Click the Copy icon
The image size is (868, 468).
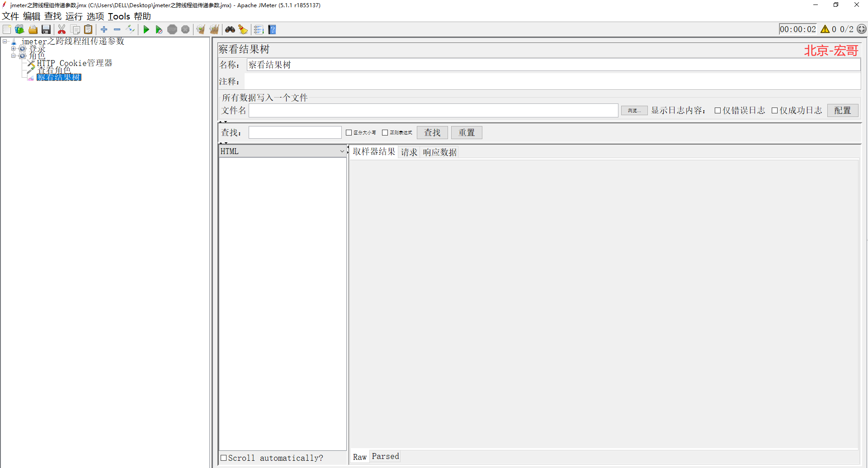pyautogui.click(x=75, y=29)
